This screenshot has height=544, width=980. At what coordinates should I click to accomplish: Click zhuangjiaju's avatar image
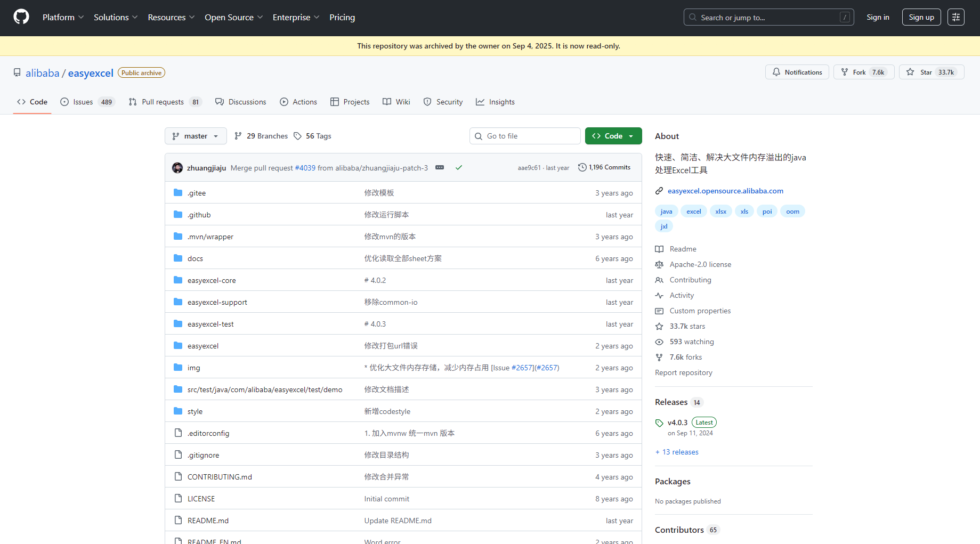tap(177, 168)
